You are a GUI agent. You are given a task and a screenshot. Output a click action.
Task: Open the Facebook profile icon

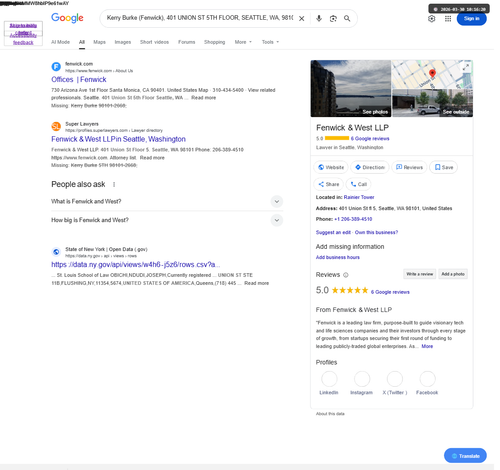pos(427,379)
